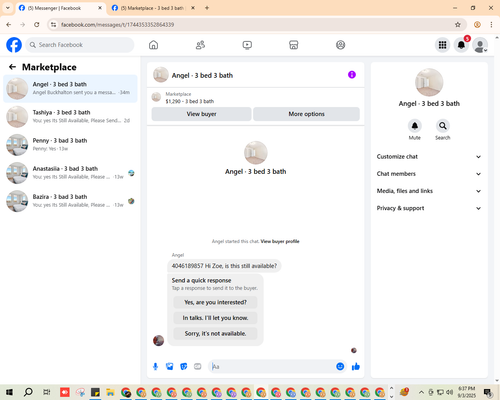
Task: Go back using the Marketplace back arrow
Action: [12, 67]
